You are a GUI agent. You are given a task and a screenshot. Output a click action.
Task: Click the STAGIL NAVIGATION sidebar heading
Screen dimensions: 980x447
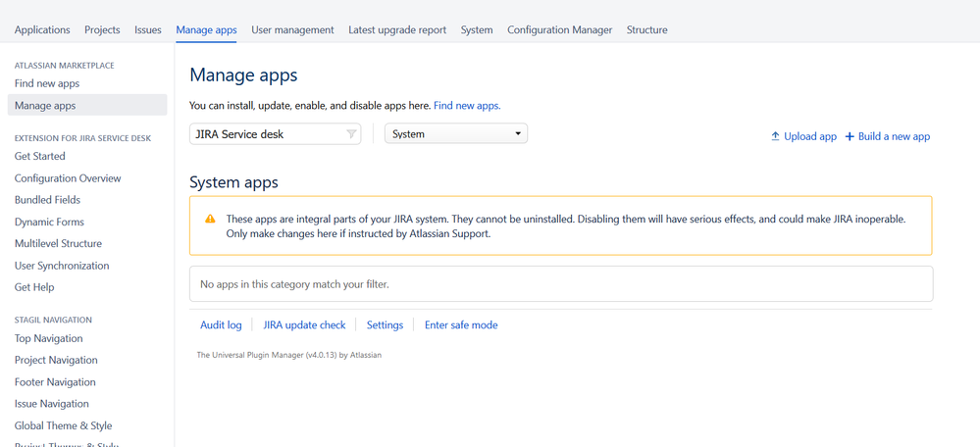[x=53, y=320]
